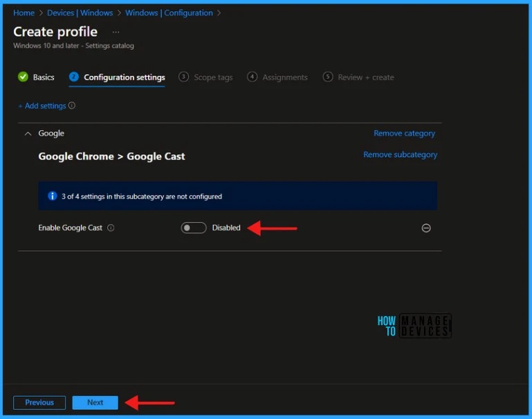The image size is (532, 419).
Task: Click the Google category title
Action: (51, 133)
